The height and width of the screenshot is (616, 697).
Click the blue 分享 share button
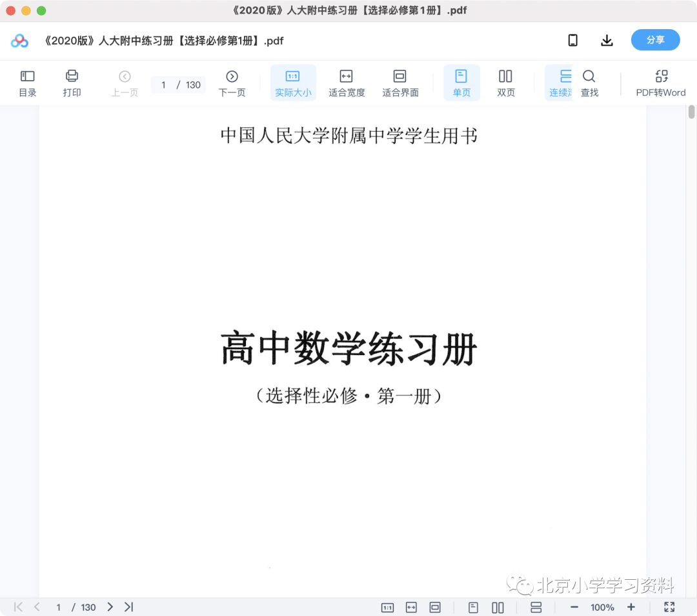(x=655, y=40)
